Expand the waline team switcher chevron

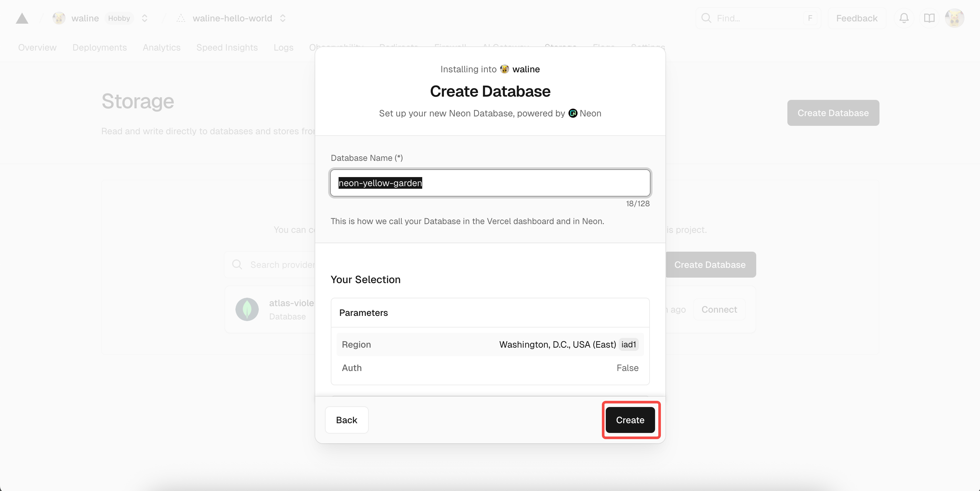[145, 18]
